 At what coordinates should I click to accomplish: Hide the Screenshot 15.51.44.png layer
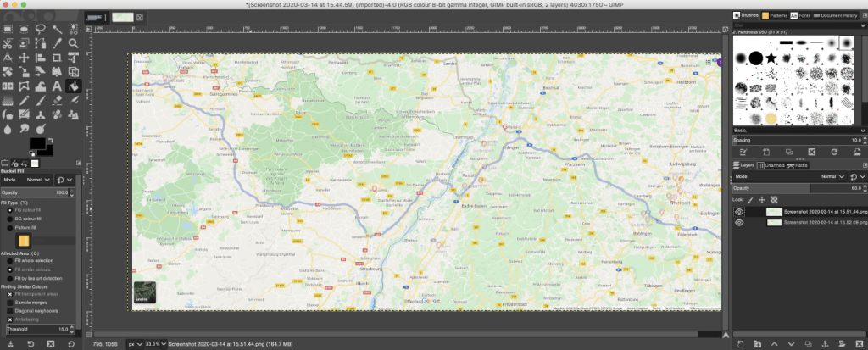739,212
